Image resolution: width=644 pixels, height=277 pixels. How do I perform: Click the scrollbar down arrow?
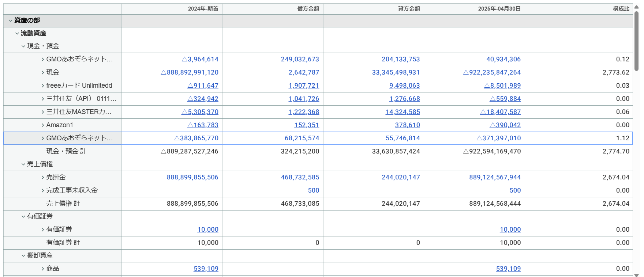[637, 275]
